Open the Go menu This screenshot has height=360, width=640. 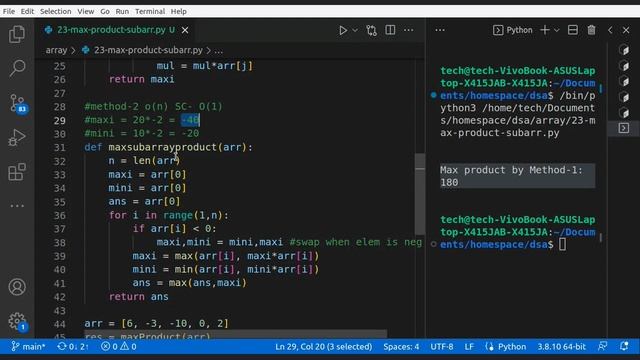click(x=105, y=11)
